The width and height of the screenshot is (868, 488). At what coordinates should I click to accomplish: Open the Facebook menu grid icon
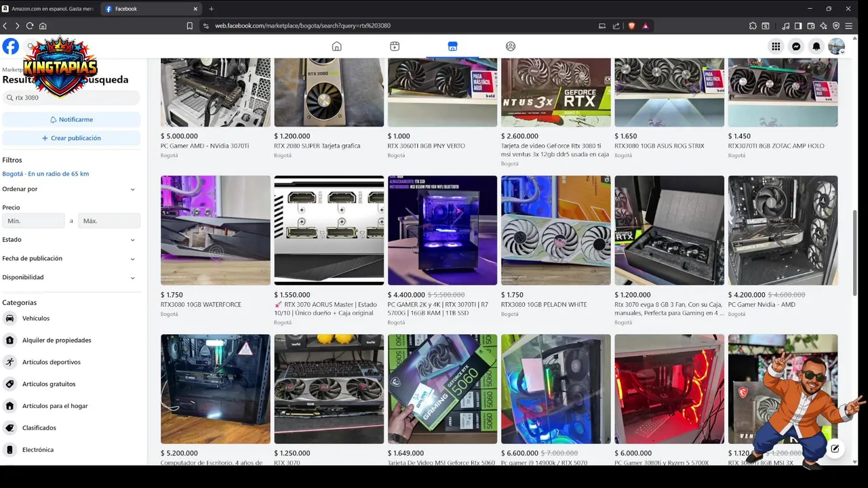coord(776,46)
